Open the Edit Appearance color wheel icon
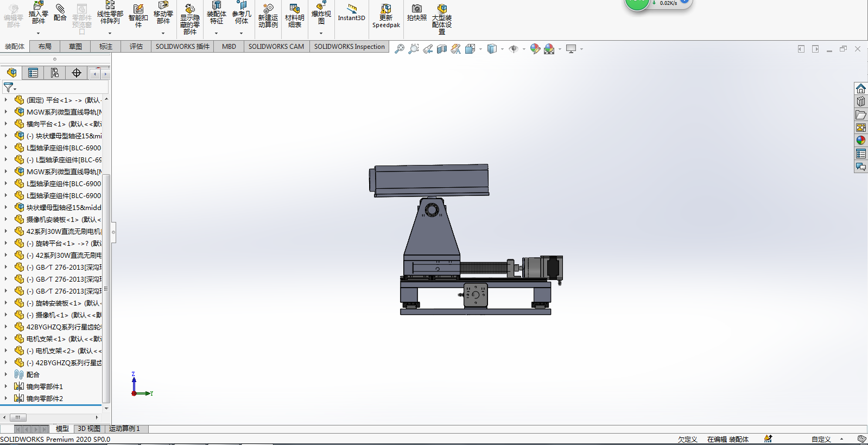868x445 pixels. coord(535,49)
